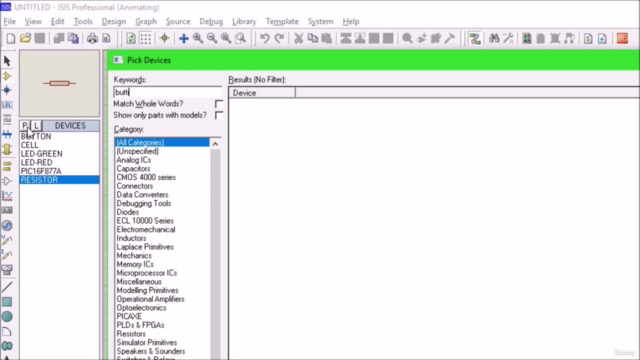Click the Zoom In magnifier icon

pos(198,38)
